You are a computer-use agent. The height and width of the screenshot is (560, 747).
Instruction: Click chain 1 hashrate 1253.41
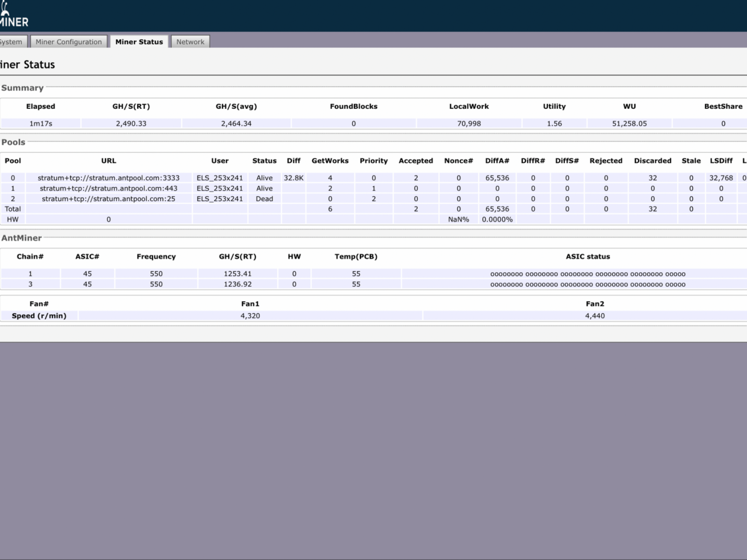click(x=238, y=274)
